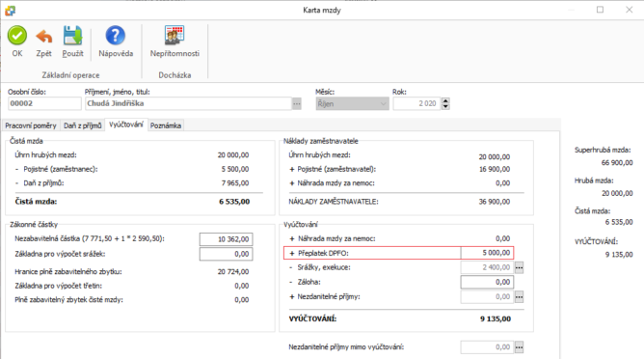Apply changes with the Použít save icon
The width and height of the screenshot is (644, 359).
pos(72,36)
